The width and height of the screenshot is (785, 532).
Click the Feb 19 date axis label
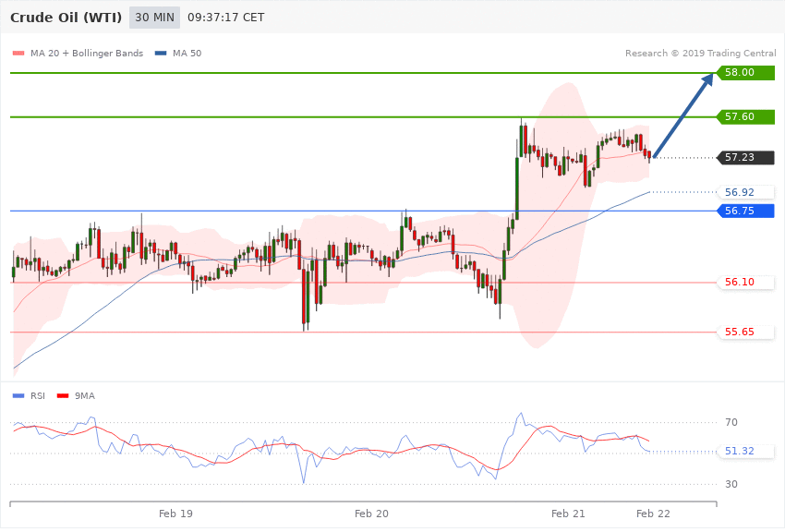pos(175,514)
